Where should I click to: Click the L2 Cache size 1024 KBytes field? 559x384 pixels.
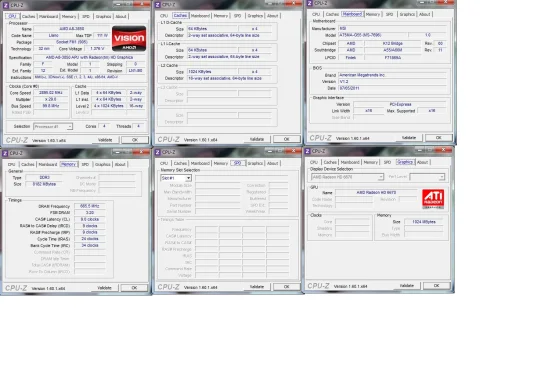pyautogui.click(x=212, y=72)
